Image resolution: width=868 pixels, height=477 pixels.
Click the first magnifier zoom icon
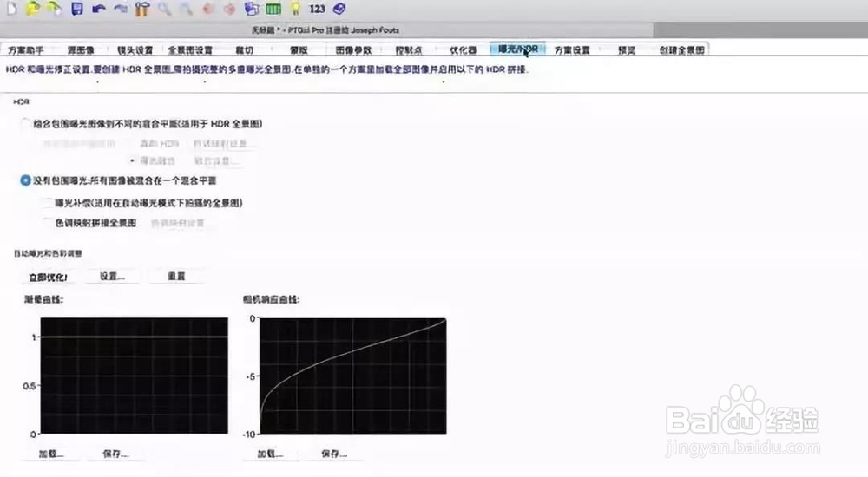pos(164,9)
